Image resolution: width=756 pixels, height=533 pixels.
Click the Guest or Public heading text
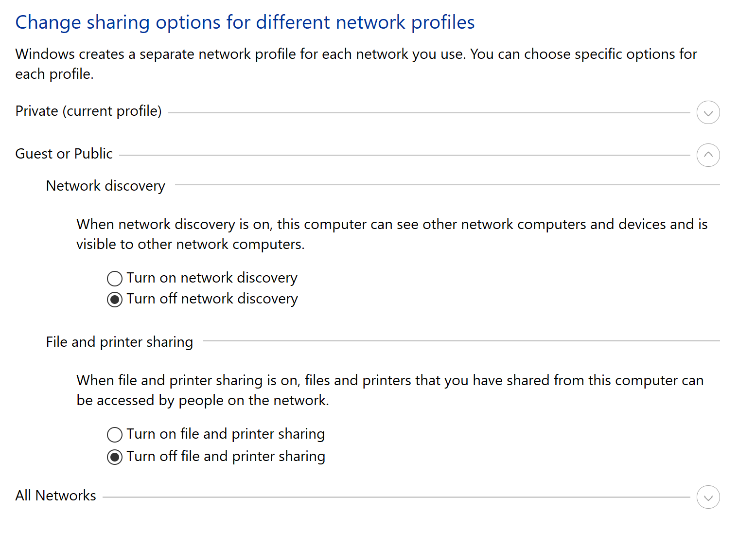(x=64, y=154)
